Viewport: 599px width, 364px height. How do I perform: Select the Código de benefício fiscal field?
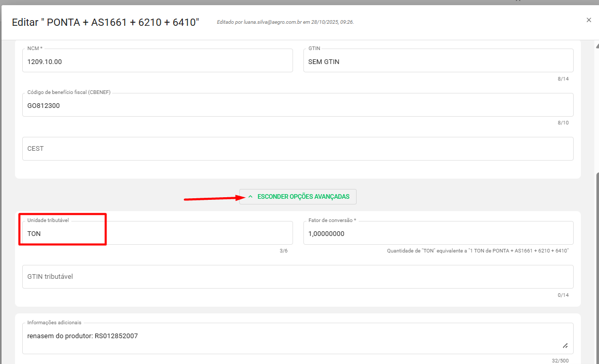298,105
